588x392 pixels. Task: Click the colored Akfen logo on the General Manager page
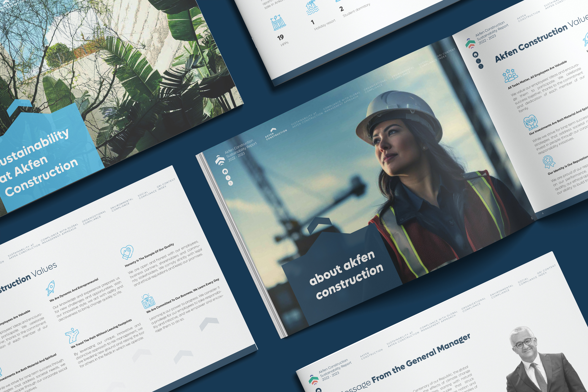coord(313,380)
